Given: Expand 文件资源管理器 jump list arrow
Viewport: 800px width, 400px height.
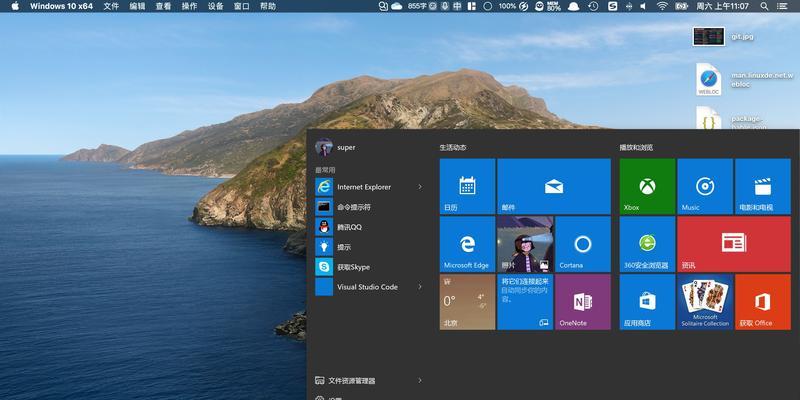Looking at the screenshot, I should (420, 381).
